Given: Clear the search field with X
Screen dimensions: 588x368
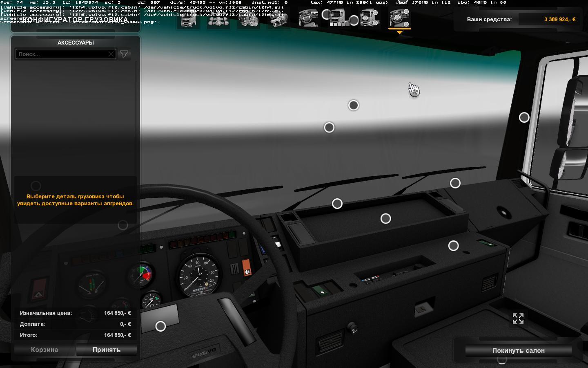Looking at the screenshot, I should pos(111,54).
